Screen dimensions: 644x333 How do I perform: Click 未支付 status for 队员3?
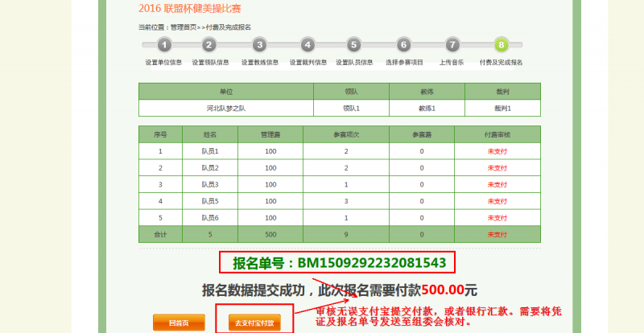(497, 184)
